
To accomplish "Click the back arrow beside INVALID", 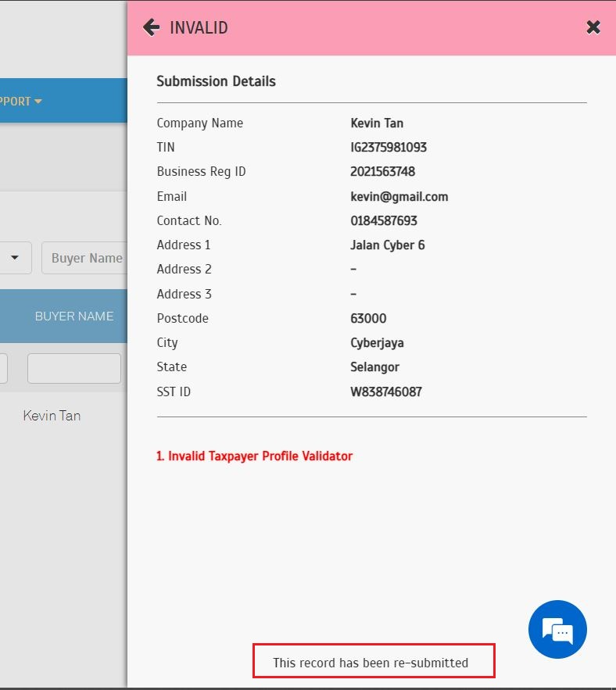I will (151, 28).
